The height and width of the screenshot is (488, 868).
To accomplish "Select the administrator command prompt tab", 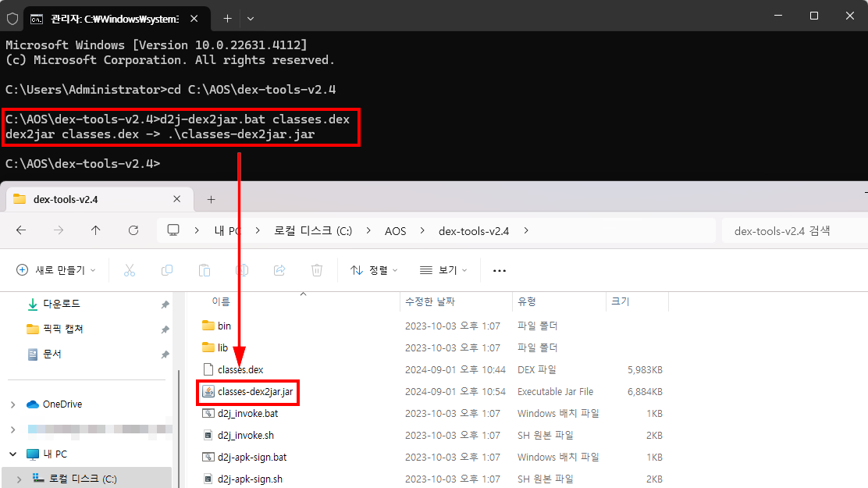I will 116,19.
